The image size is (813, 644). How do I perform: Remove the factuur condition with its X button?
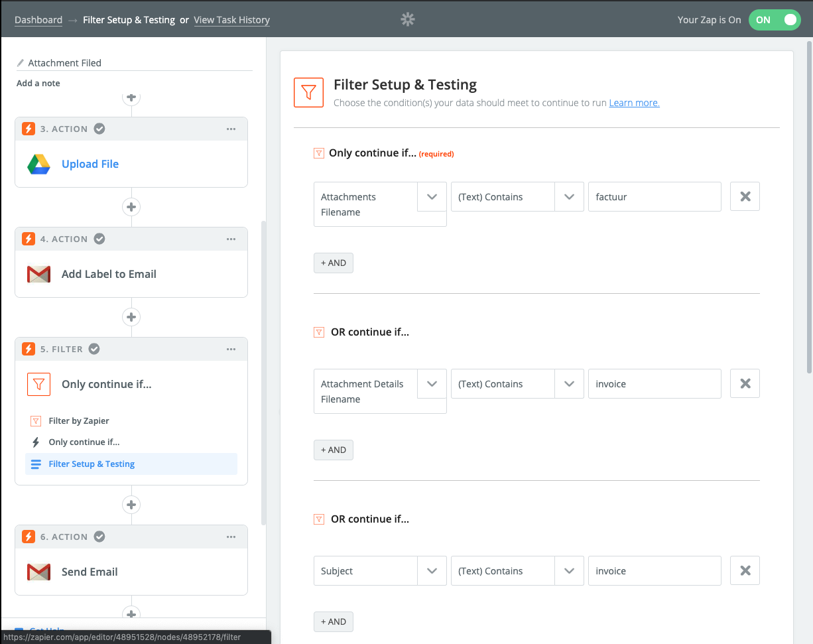click(x=745, y=196)
